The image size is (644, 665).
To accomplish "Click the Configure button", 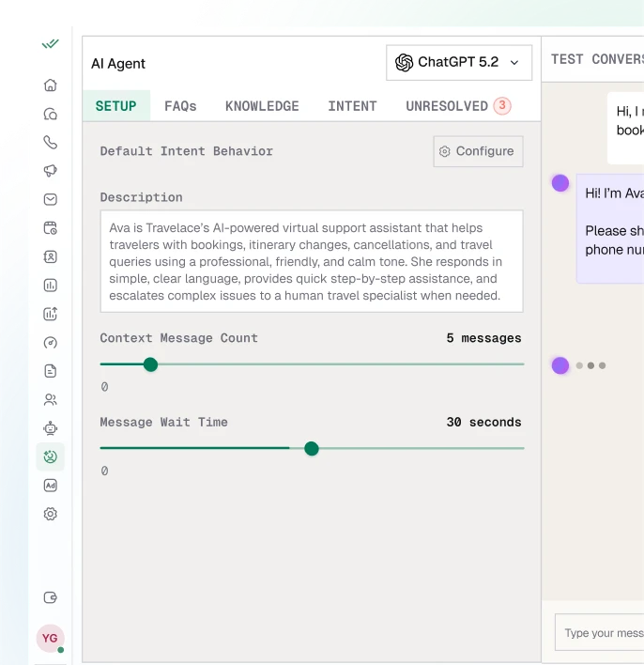I will [478, 151].
